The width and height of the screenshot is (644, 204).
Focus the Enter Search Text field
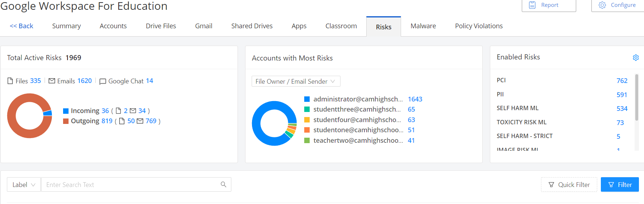(136, 184)
